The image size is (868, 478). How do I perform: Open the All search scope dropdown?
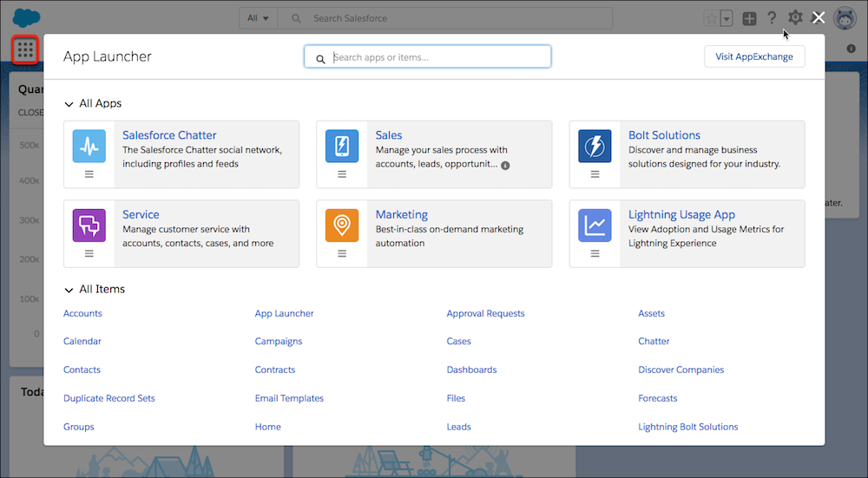coord(258,18)
